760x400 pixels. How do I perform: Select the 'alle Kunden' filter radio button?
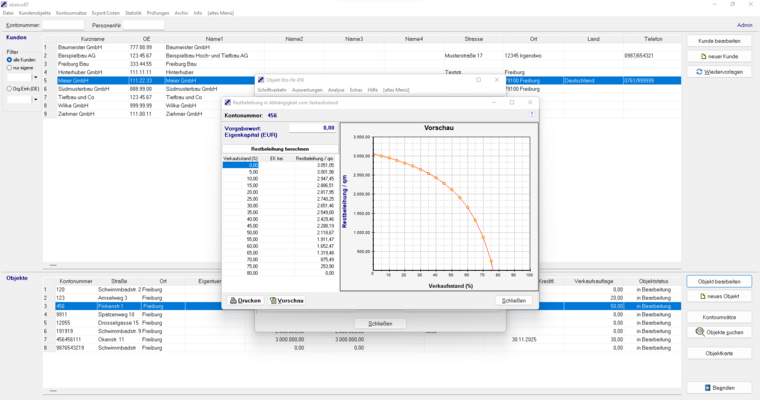tap(9, 59)
